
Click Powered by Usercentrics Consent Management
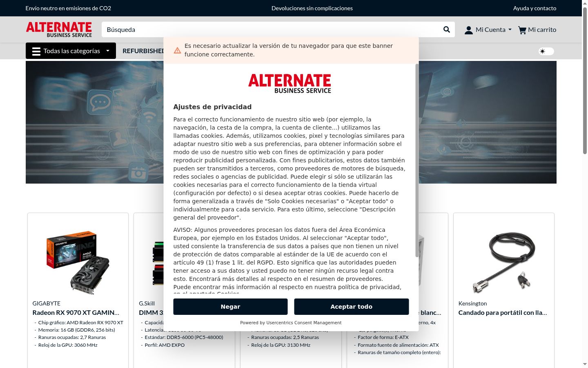point(291,323)
